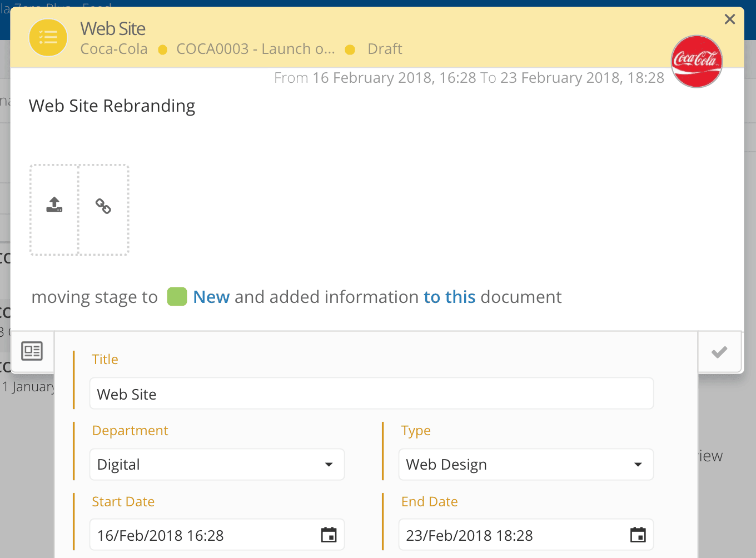The height and width of the screenshot is (558, 756).
Task: Open the Start Date calendar picker
Action: [x=329, y=535]
